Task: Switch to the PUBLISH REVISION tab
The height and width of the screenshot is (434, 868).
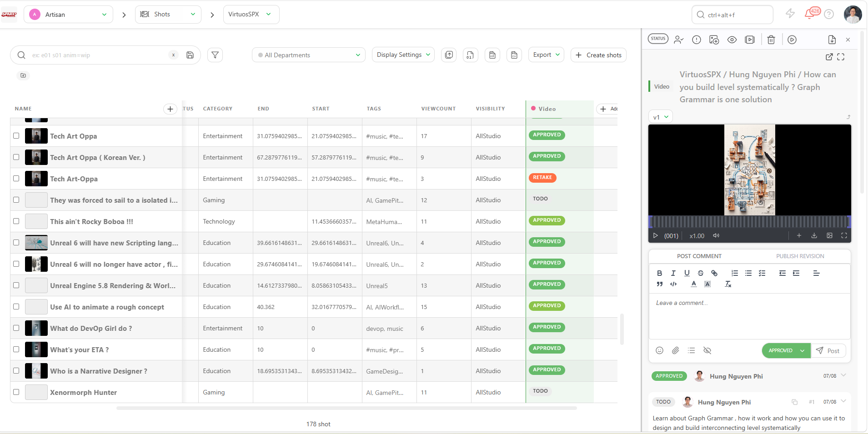Action: [800, 256]
